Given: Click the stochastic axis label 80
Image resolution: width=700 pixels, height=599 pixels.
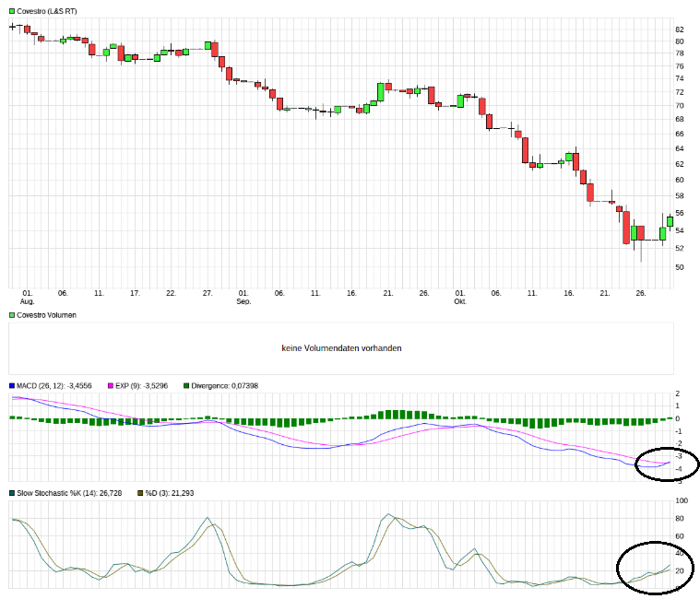Looking at the screenshot, I should pos(680,518).
